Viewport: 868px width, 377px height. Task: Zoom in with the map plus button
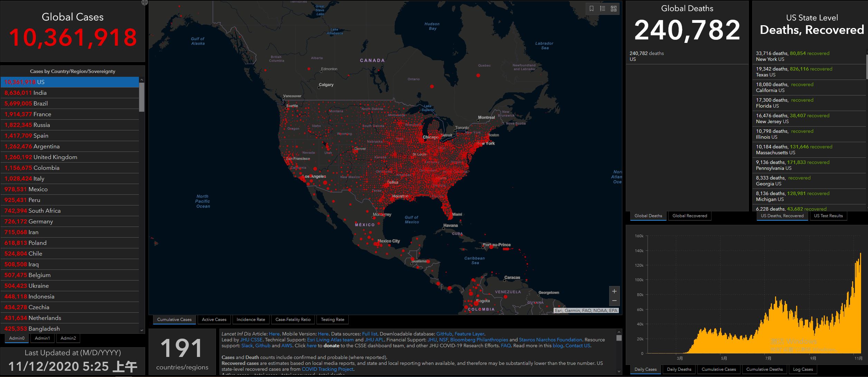tap(614, 291)
